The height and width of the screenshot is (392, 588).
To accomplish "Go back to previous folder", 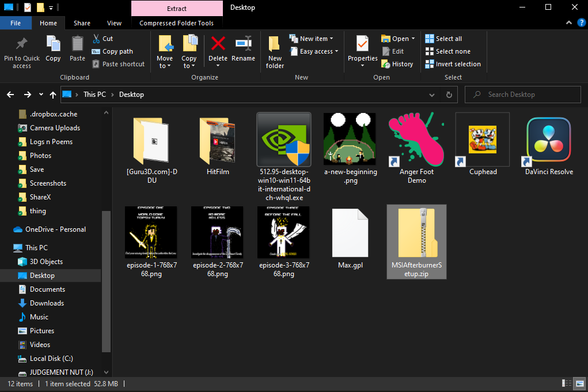I will tap(10, 95).
